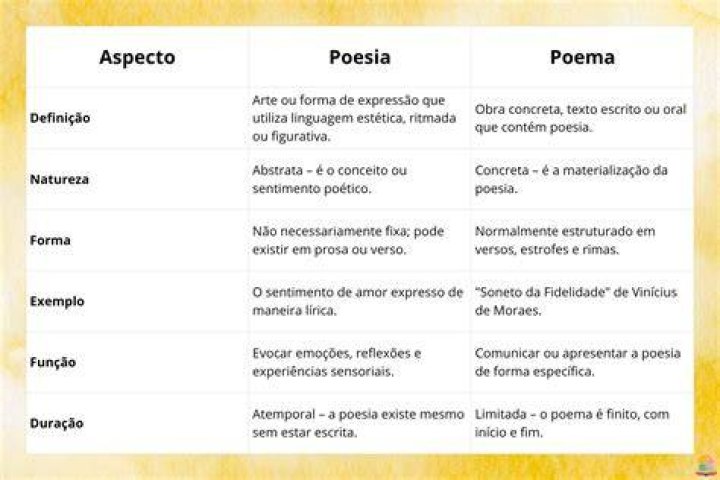Click the 'Soneto da Fidelidade' example cell
The height and width of the screenshot is (480, 720).
576,301
